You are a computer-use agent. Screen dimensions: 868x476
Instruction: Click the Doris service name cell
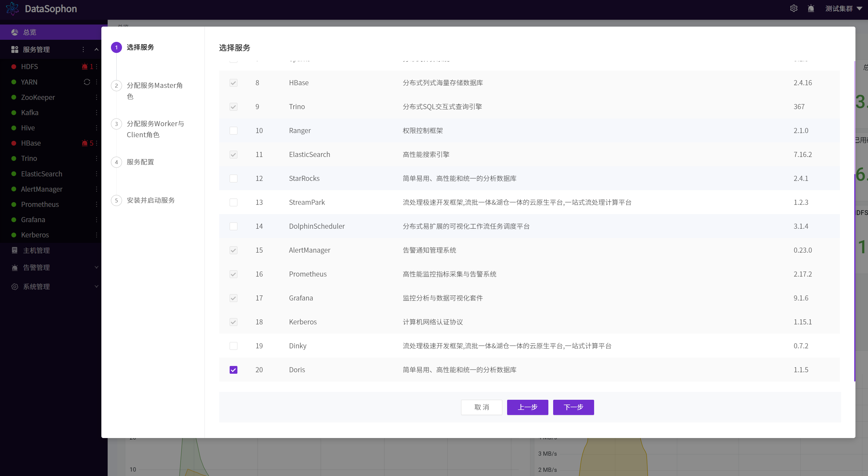(297, 370)
